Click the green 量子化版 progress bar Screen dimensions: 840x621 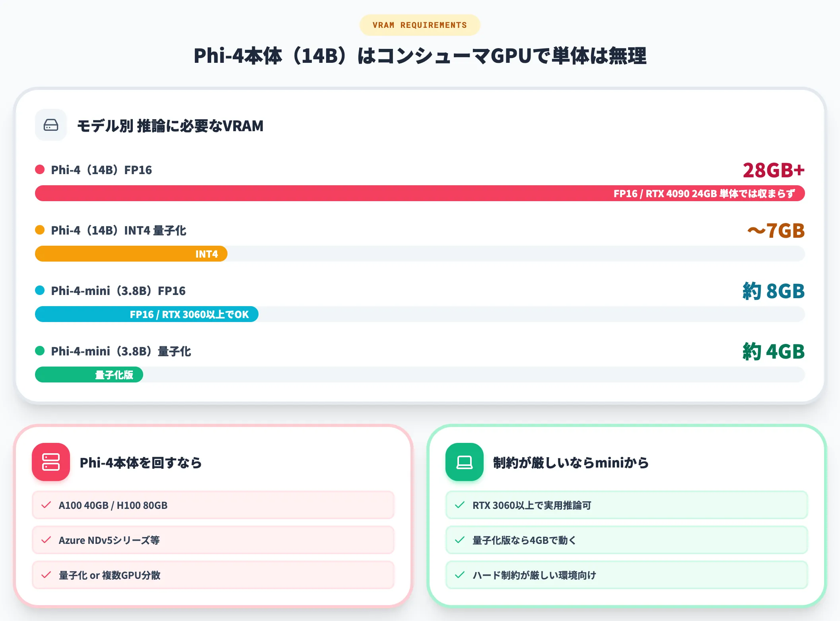(x=89, y=375)
